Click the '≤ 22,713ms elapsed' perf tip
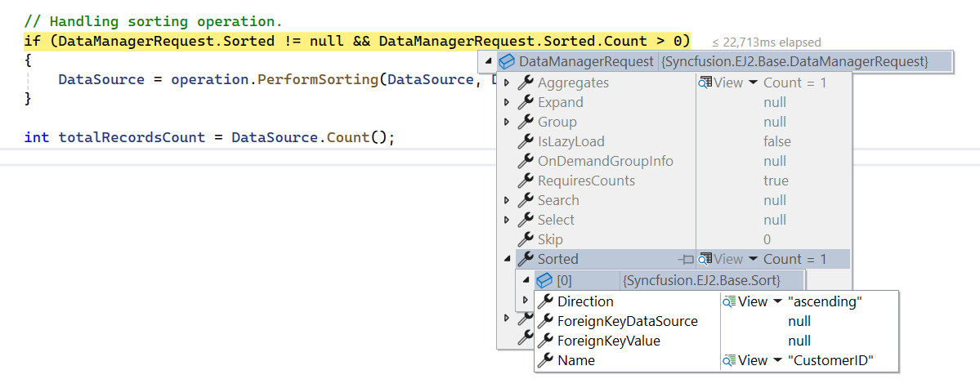980x388 pixels. point(766,42)
